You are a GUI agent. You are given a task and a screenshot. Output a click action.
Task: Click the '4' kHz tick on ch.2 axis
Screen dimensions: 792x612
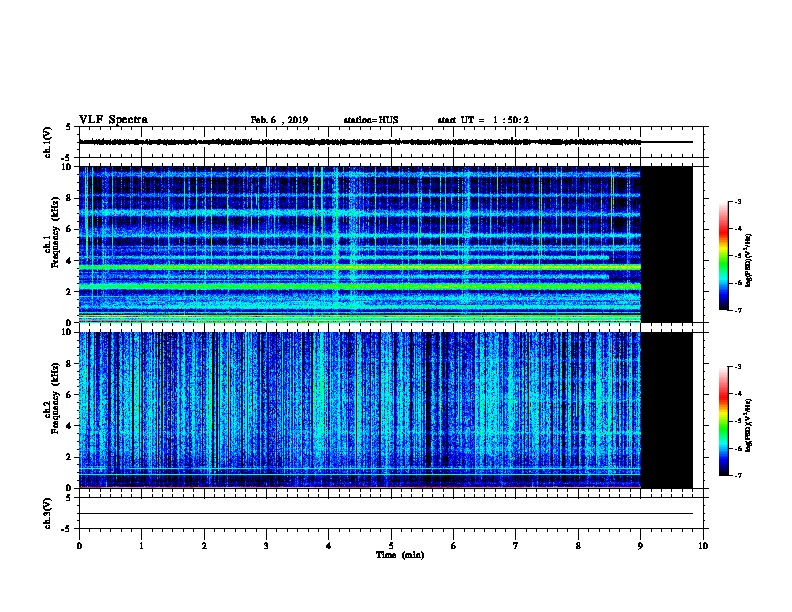(x=69, y=426)
